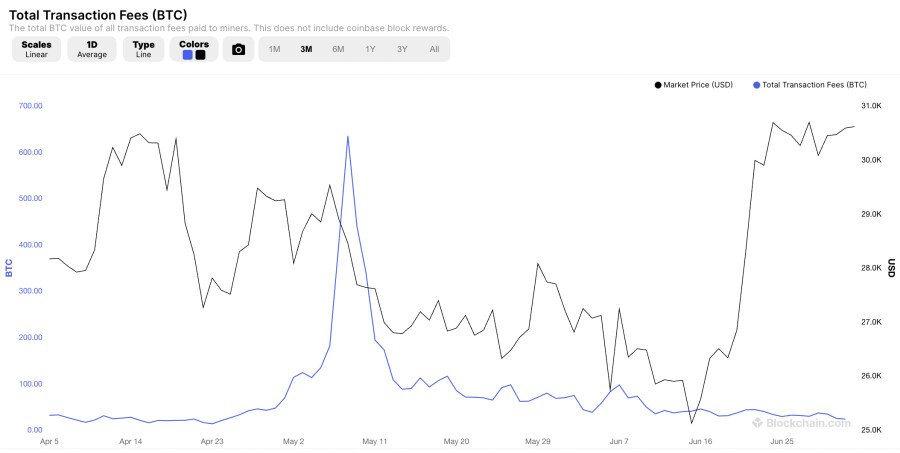Open the 1D Average dropdown
The width and height of the screenshot is (900, 453).
tap(92, 49)
